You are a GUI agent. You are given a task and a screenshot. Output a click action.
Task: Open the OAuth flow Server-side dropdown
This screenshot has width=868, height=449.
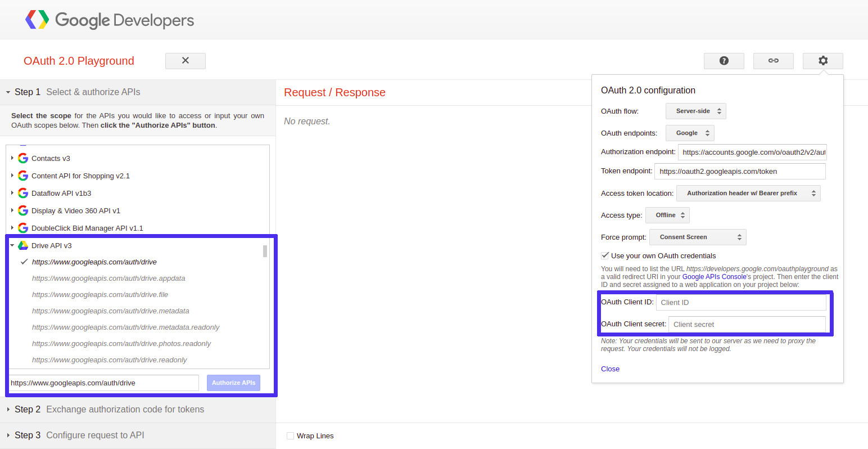[x=696, y=111]
